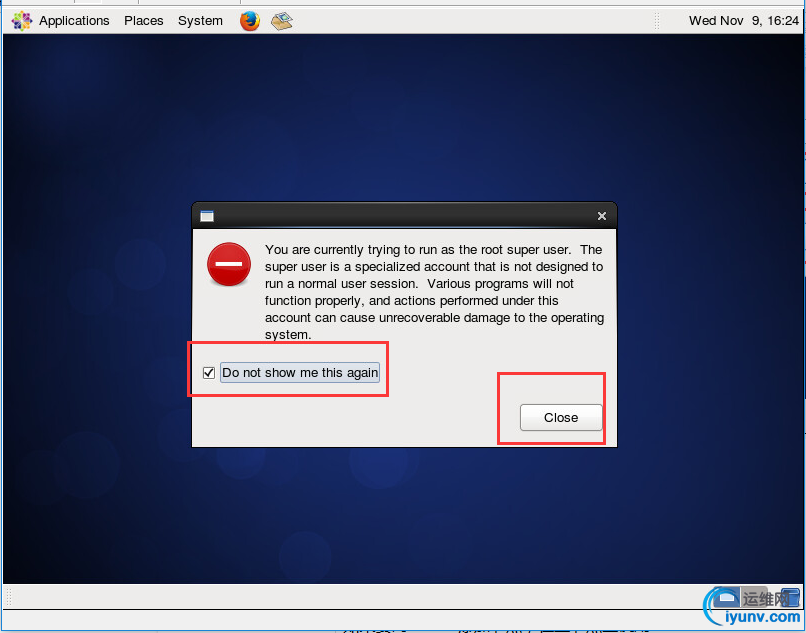Viewport: 806px width, 633px height.
Task: Click the window menu icon in dialog title bar
Action: click(x=207, y=216)
